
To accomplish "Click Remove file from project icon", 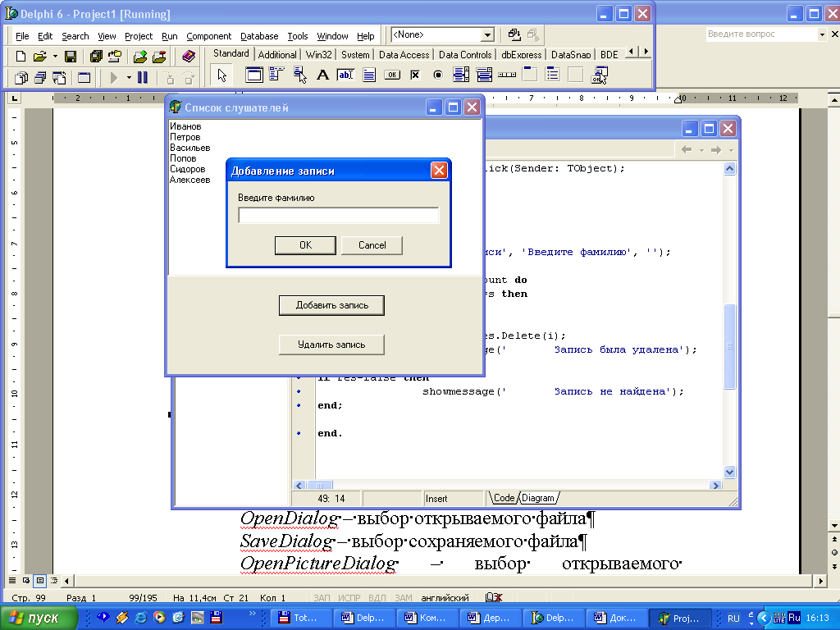I will click(159, 57).
